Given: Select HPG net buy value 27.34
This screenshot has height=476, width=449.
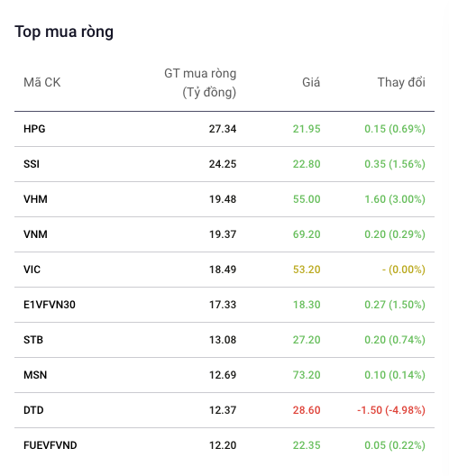Looking at the screenshot, I should click(x=223, y=129).
